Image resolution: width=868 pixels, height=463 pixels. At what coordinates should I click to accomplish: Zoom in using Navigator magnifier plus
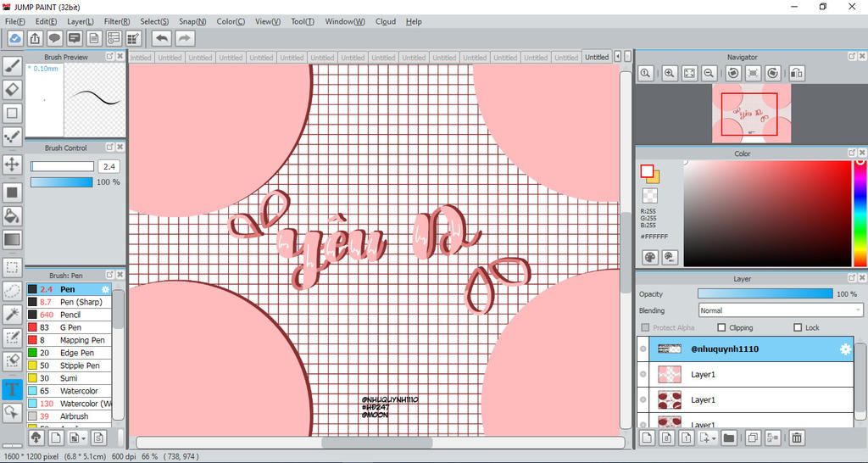click(670, 73)
